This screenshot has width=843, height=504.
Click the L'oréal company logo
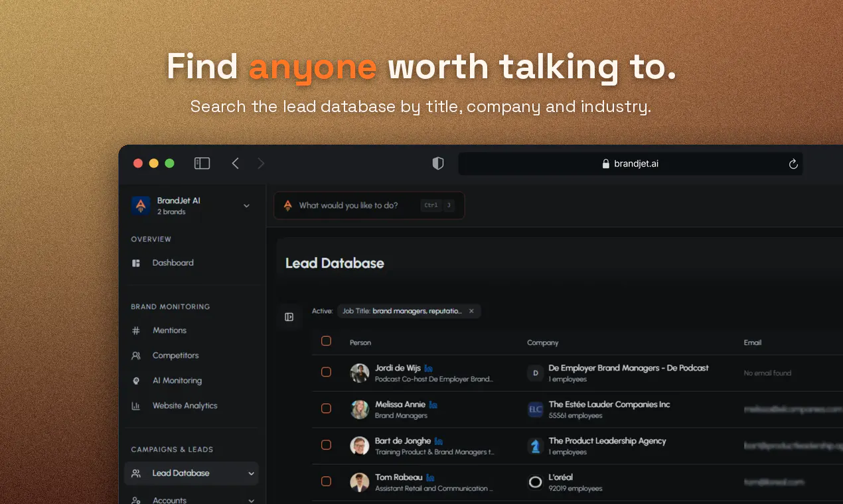(x=536, y=482)
